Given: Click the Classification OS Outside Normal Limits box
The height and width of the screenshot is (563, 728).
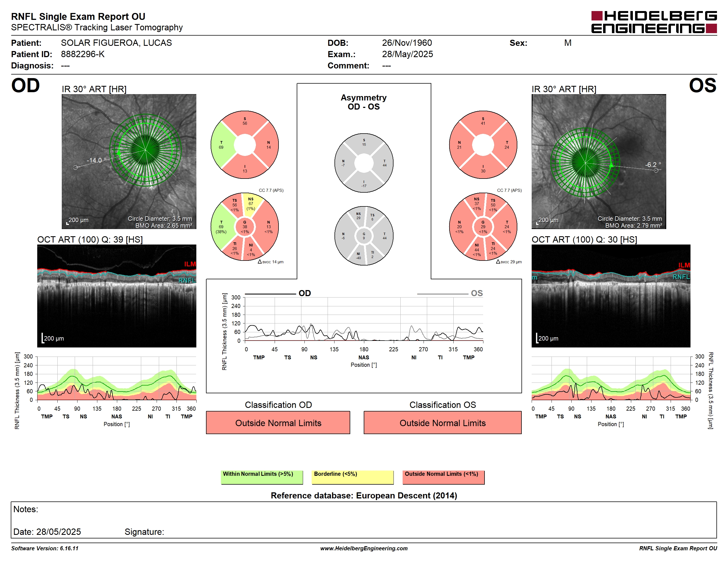Looking at the screenshot, I should (442, 423).
